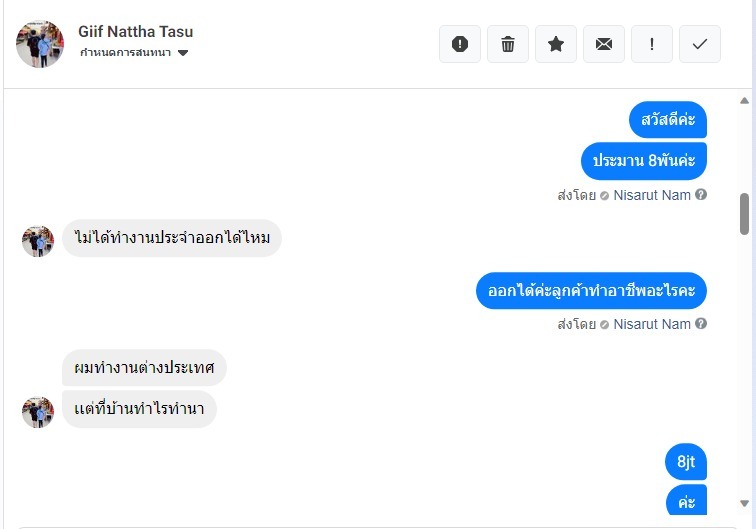This screenshot has width=756, height=529.
Task: Click the header profile picture
Action: coord(40,44)
